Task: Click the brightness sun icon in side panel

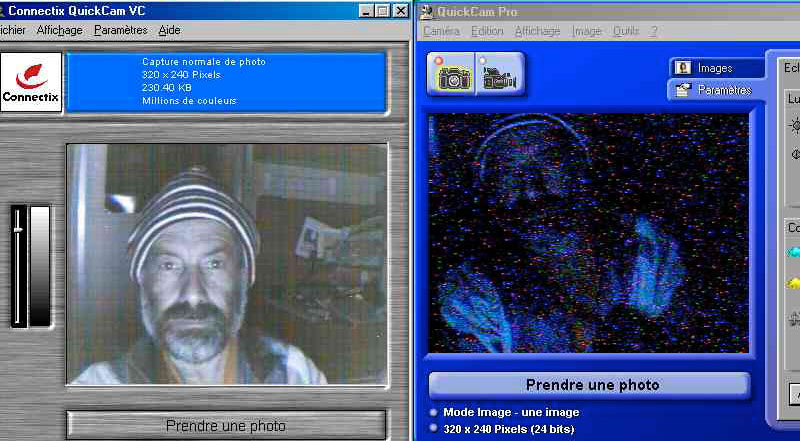Action: 795,125
